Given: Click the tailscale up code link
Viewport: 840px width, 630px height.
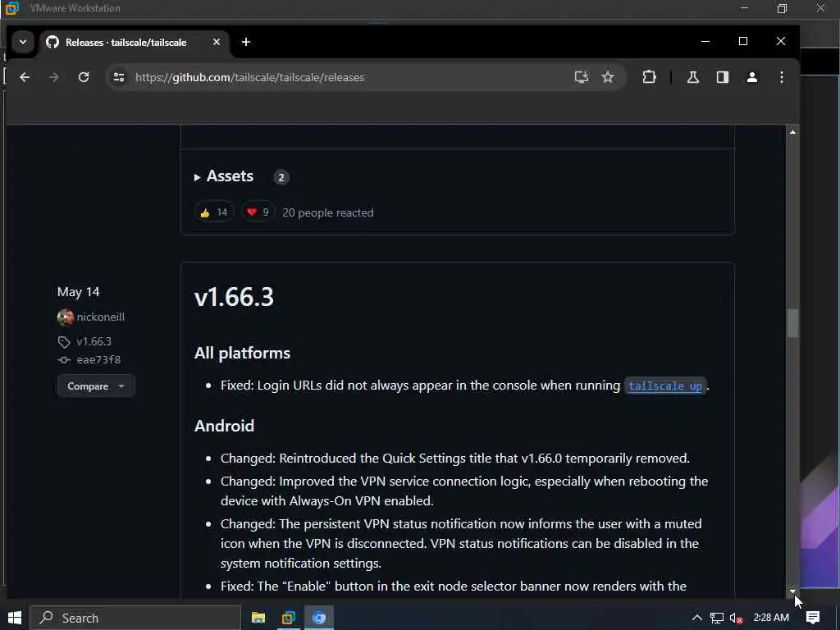Looking at the screenshot, I should [665, 386].
